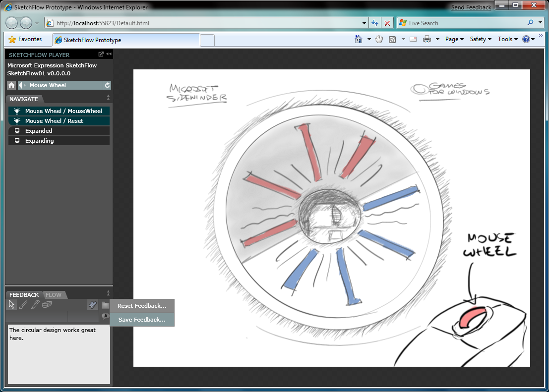Collapse the Navigate section

coord(108,97)
